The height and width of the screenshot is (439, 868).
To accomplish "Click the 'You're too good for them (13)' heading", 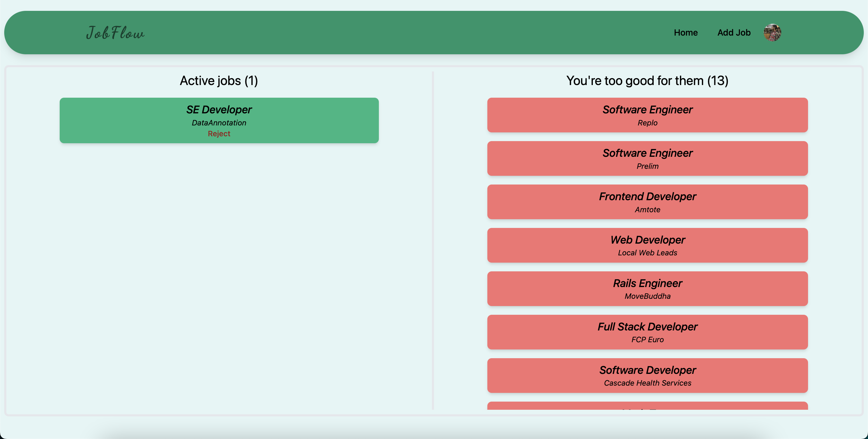I will pyautogui.click(x=647, y=81).
